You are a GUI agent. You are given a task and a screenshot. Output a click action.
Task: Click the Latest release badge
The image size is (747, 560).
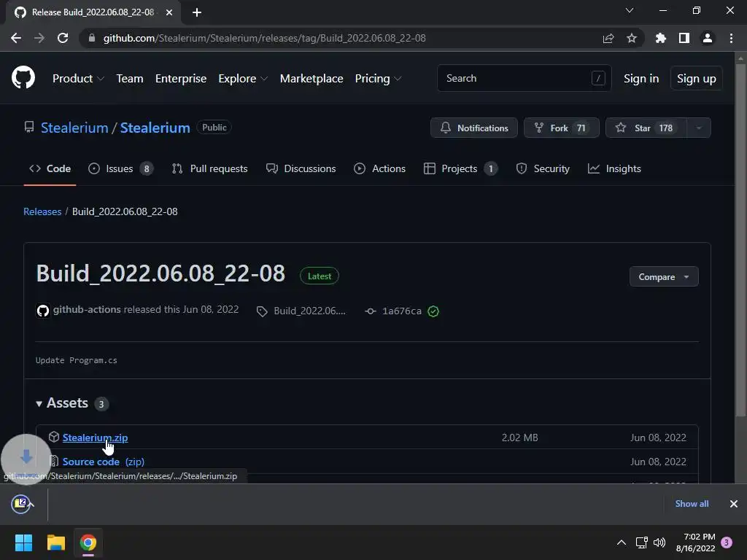pyautogui.click(x=320, y=276)
